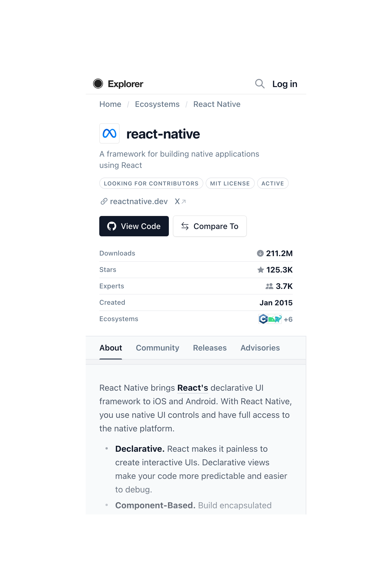Click the green Android ecosystem icon
The height and width of the screenshot is (588, 392).
(271, 319)
